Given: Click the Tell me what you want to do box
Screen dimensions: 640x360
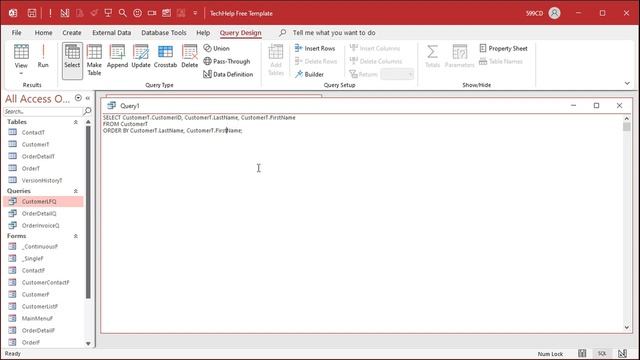Looking at the screenshot, I should pyautogui.click(x=334, y=33).
